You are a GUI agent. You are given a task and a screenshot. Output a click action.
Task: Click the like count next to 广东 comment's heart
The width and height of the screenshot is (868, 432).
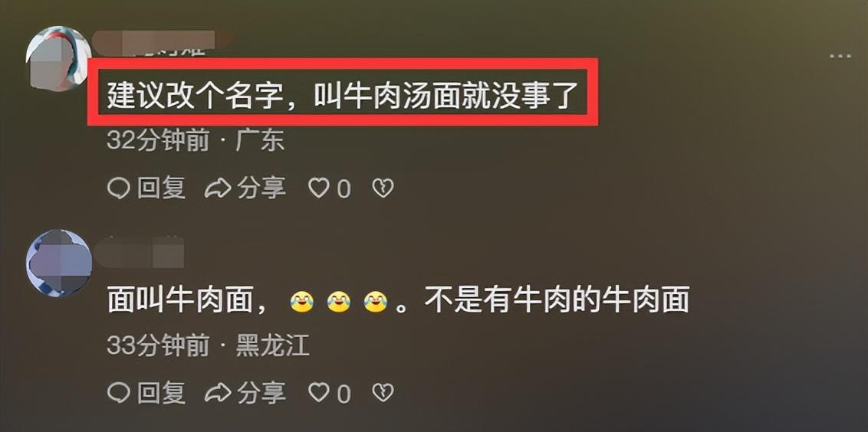344,189
